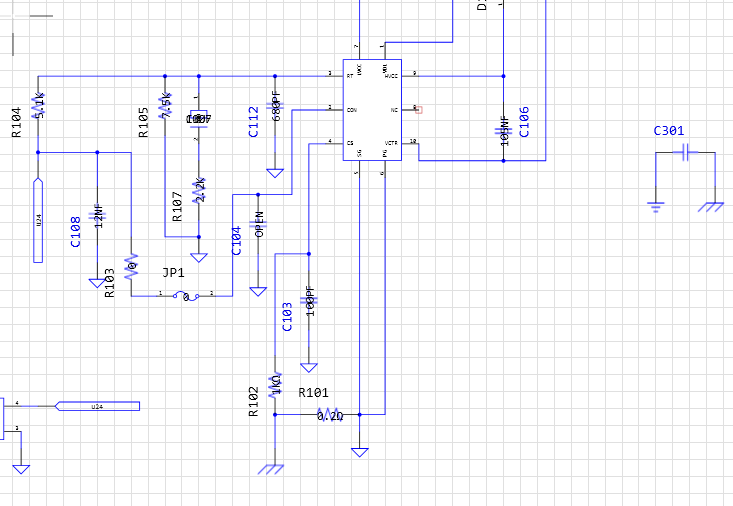This screenshot has width=733, height=506.
Task: Click the R104 reference label
Action: [16, 123]
